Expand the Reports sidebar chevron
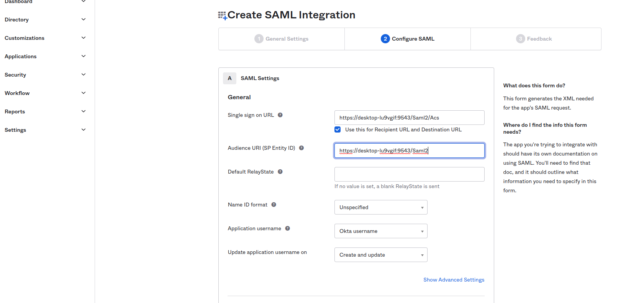The image size is (644, 303). pos(84,111)
